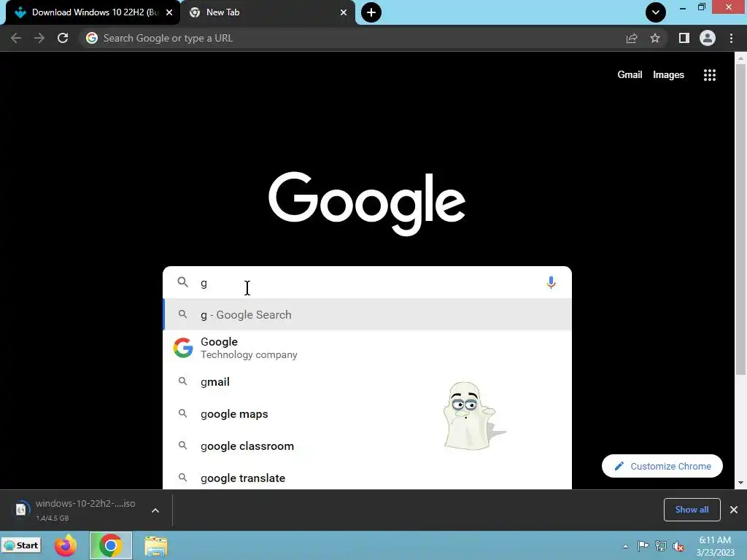Launch Firefox from the taskbar
This screenshot has width=747, height=560.
click(x=65, y=545)
